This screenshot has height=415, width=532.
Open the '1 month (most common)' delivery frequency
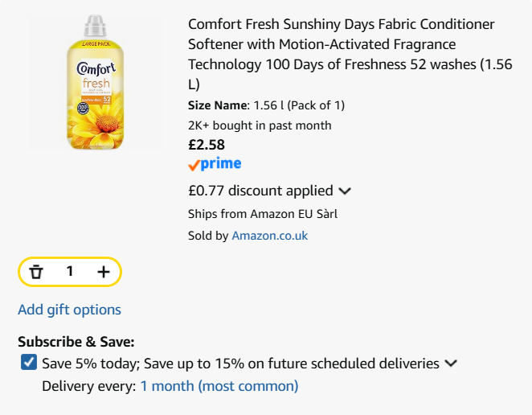point(219,386)
